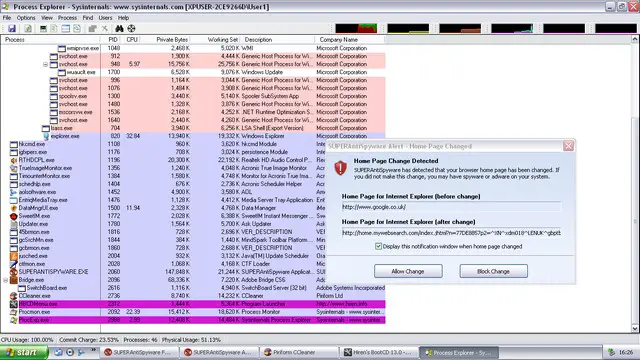
Task: Click the status bar text 'CPU Usage: 100.00%'
Action: point(27,340)
